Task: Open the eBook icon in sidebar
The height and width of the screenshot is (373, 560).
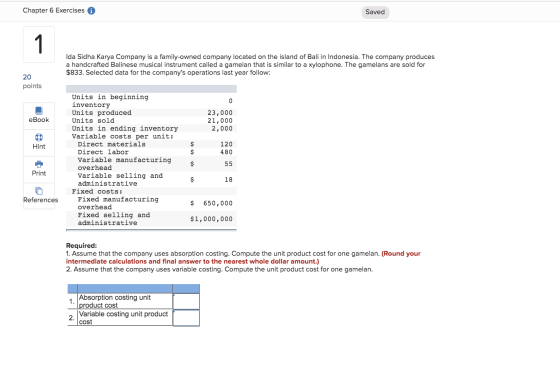Action: coord(39,110)
